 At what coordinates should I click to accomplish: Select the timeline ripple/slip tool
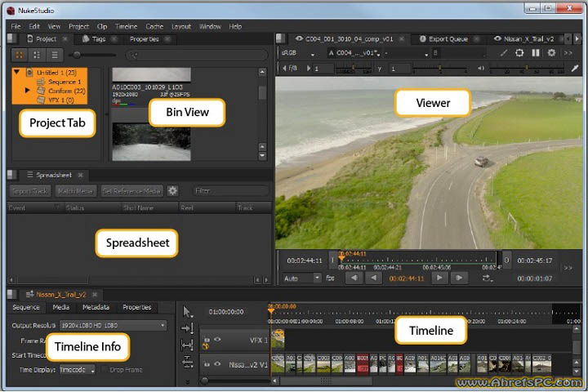187,328
